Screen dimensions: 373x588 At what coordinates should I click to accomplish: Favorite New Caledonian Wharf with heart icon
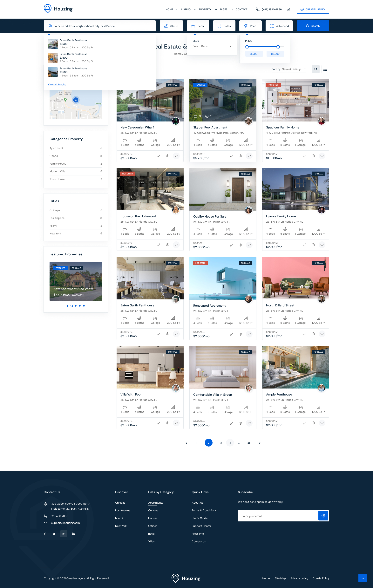[x=176, y=156]
